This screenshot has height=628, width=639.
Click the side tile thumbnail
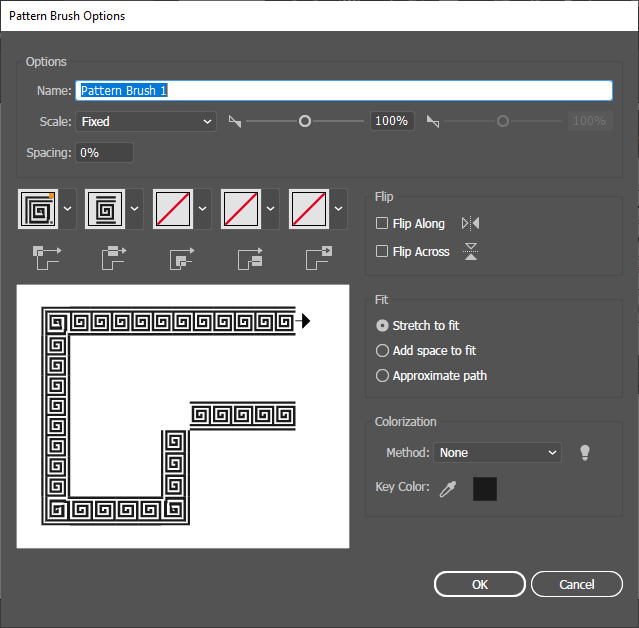(105, 209)
